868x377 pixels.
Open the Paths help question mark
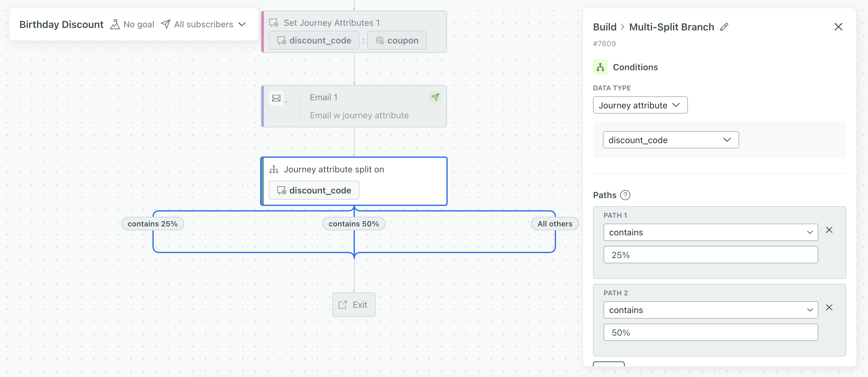pyautogui.click(x=626, y=195)
